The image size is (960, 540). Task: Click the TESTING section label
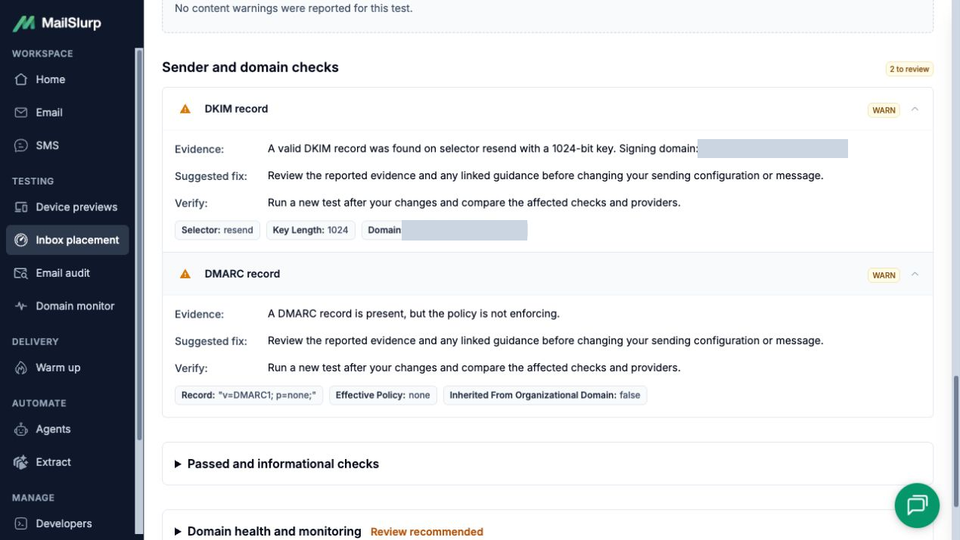pyautogui.click(x=32, y=181)
